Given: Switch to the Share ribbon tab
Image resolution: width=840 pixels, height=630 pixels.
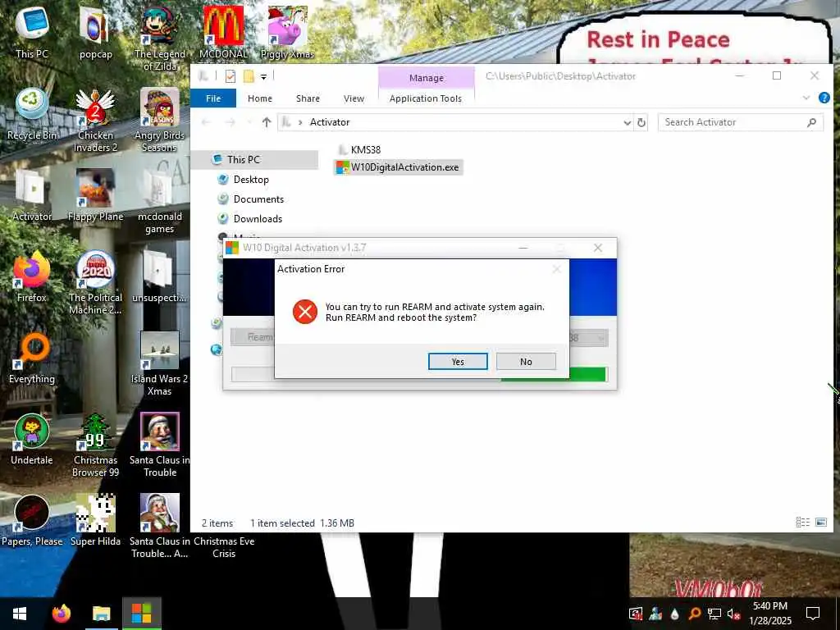Looking at the screenshot, I should tap(308, 98).
